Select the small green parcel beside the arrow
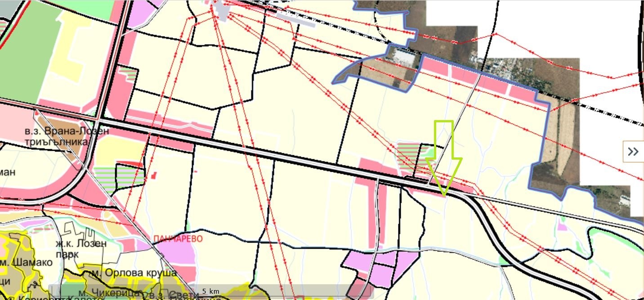Image resolution: width=644 pixels, height=300 pixels. coord(430,153)
